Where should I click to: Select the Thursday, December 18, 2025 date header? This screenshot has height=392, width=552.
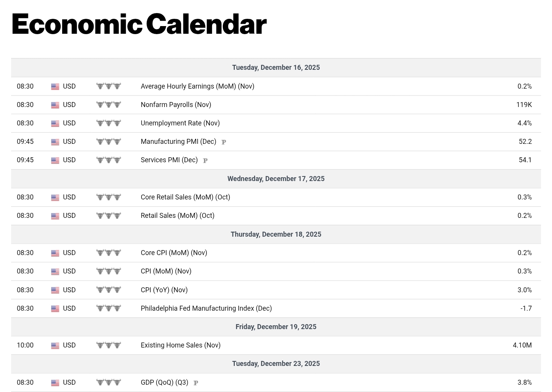[x=276, y=234]
